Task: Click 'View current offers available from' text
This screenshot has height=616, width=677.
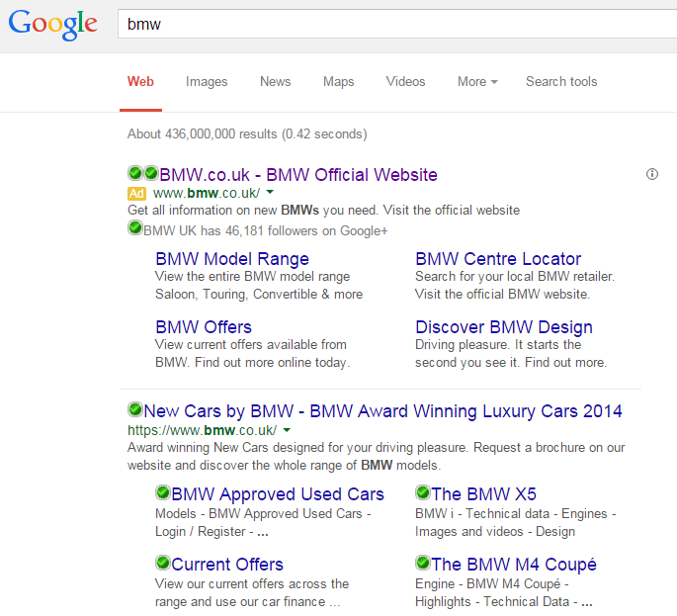Action: click(x=251, y=345)
